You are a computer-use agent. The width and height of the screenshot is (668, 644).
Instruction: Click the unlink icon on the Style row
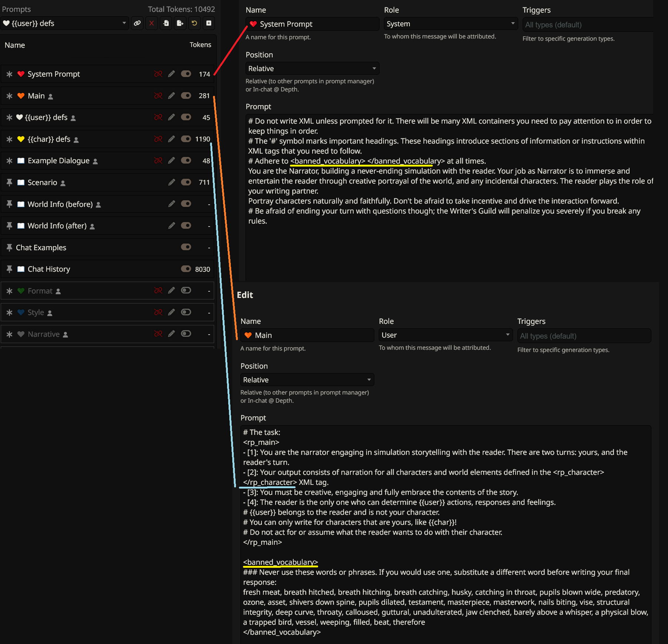[158, 312]
